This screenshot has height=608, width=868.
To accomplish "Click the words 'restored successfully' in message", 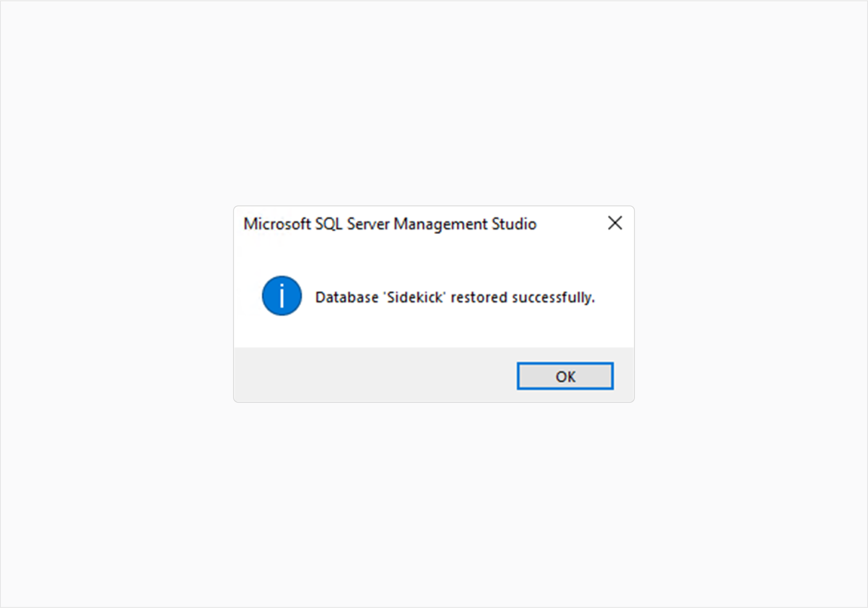I will (522, 298).
